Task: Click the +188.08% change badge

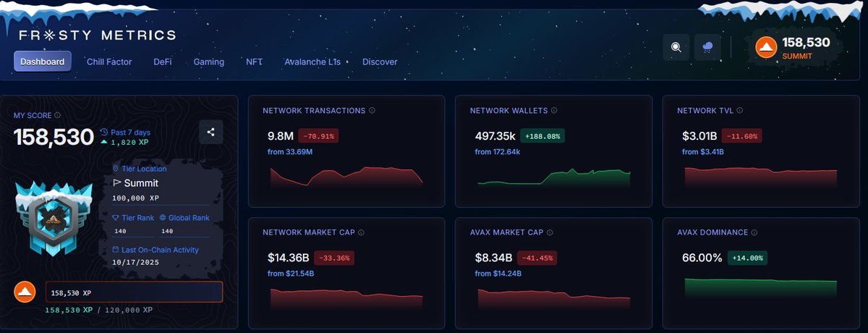Action: (x=542, y=135)
